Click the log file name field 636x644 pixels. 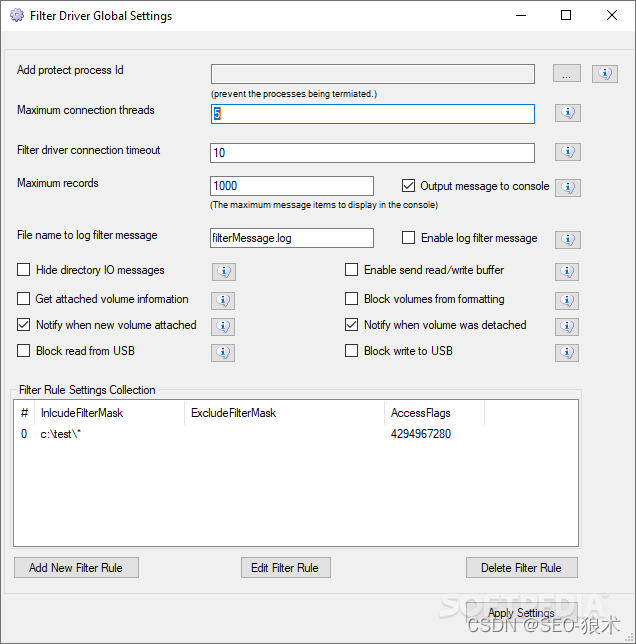[x=292, y=238]
